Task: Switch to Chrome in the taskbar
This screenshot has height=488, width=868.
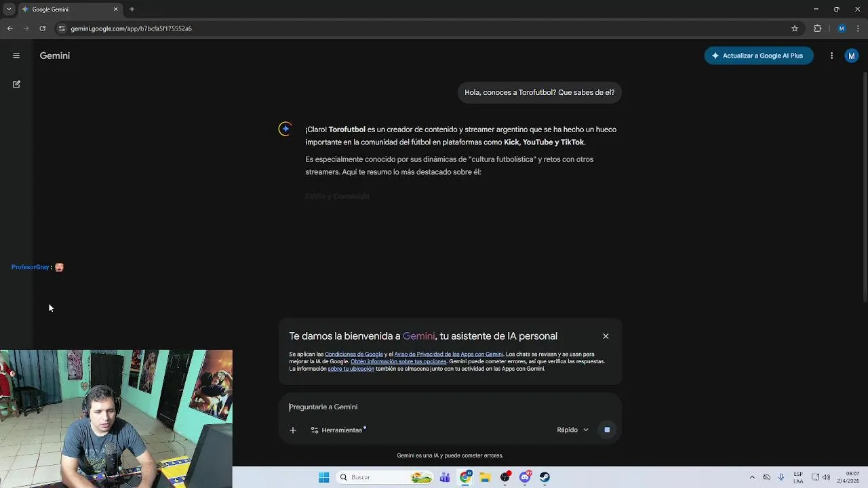Action: 465,477
